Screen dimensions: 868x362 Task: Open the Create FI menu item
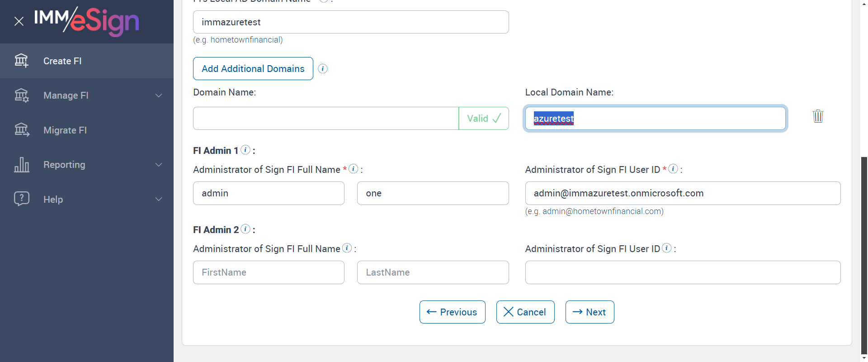click(62, 61)
